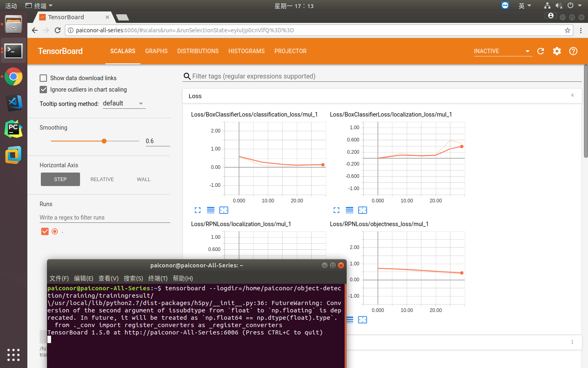Open Google Chrome from dock

(x=13, y=77)
